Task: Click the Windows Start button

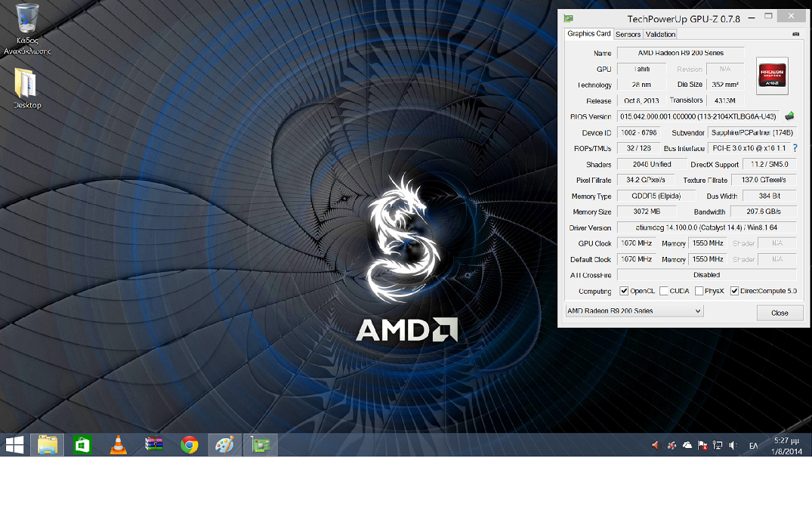Action: [x=14, y=445]
